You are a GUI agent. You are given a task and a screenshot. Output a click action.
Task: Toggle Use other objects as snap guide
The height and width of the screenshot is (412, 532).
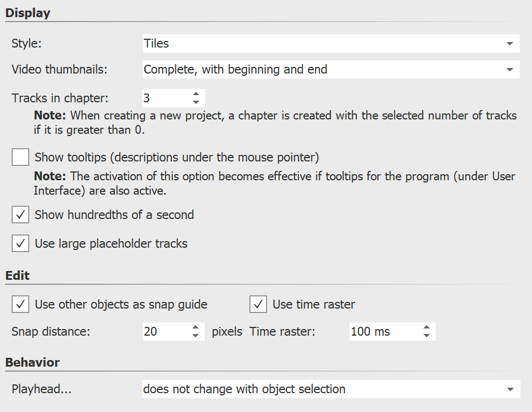tap(20, 304)
